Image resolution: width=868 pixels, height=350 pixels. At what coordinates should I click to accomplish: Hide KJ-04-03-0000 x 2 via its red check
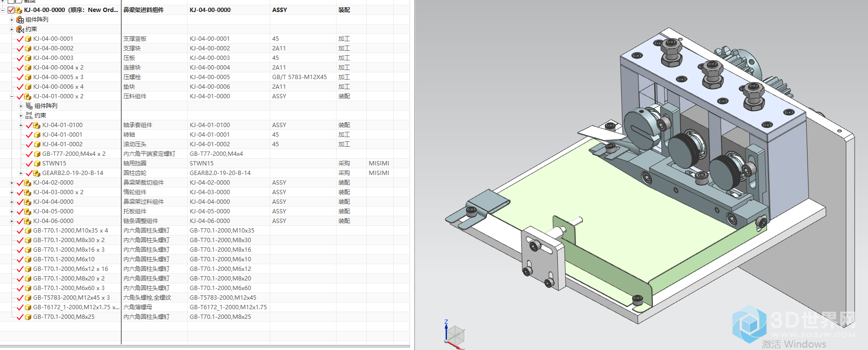pyautogui.click(x=20, y=192)
